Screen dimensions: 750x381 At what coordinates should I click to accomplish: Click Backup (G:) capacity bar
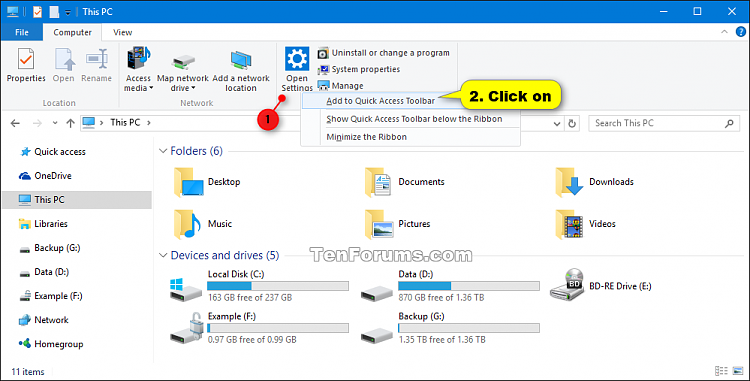pyautogui.click(x=469, y=328)
